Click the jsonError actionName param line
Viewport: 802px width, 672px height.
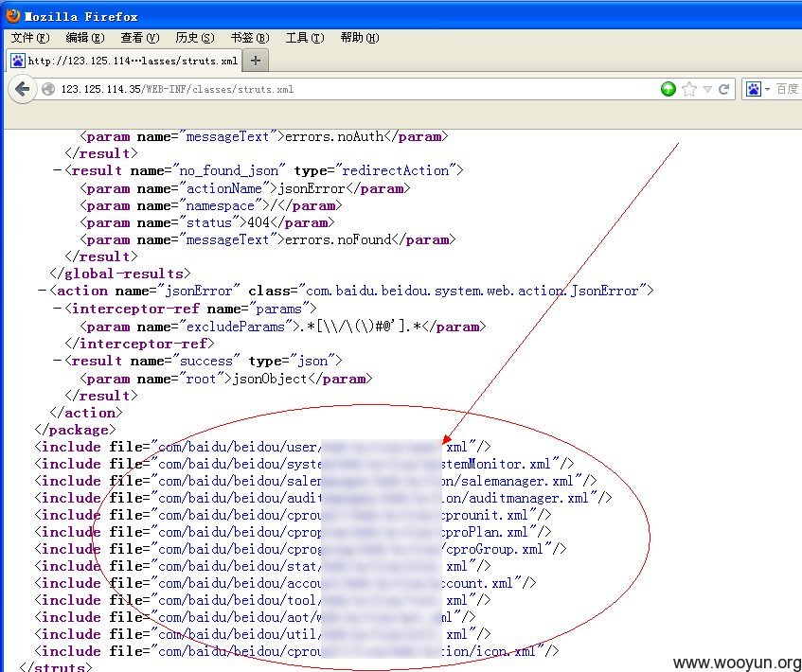pyautogui.click(x=245, y=188)
